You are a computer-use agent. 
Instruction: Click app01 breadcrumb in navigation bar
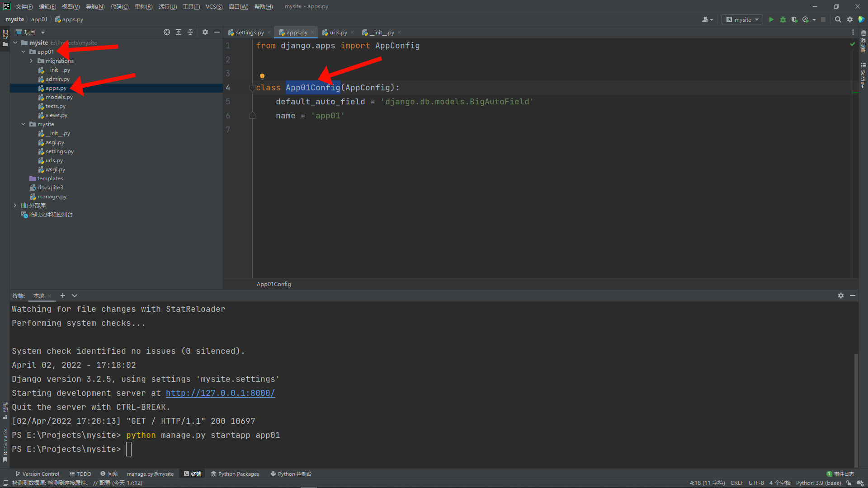point(39,19)
